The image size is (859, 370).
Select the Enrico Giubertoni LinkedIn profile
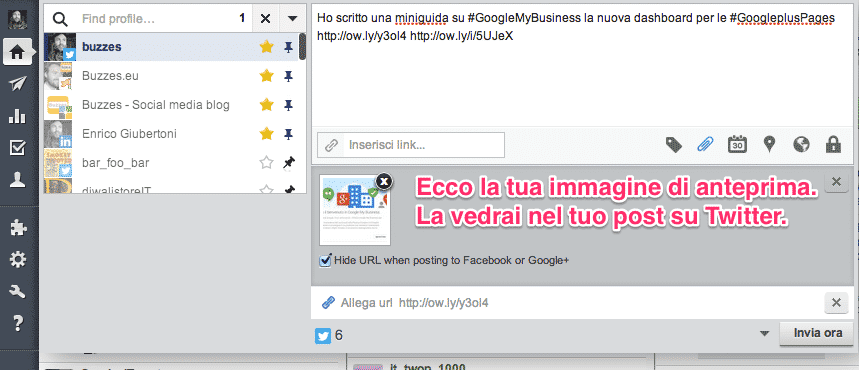[x=171, y=134]
